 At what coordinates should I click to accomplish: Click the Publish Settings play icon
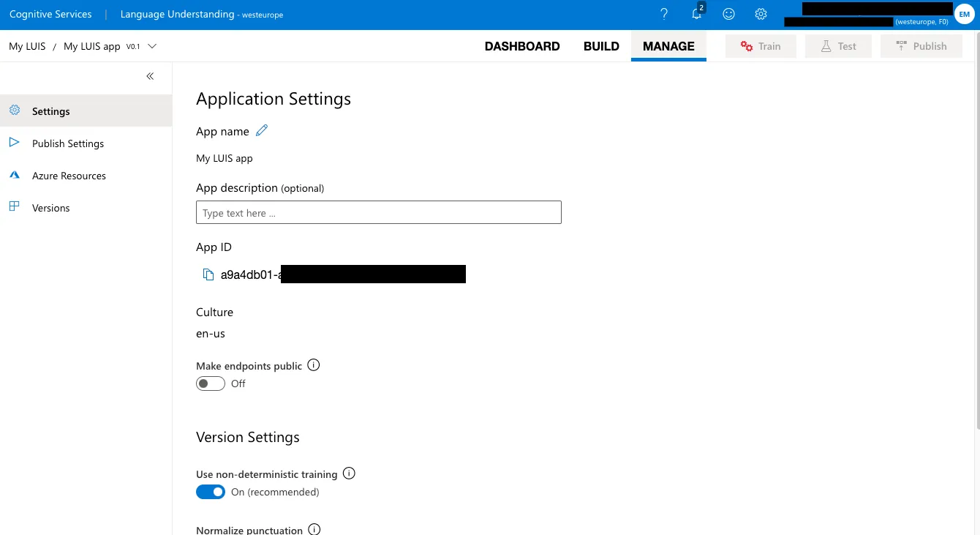point(15,143)
